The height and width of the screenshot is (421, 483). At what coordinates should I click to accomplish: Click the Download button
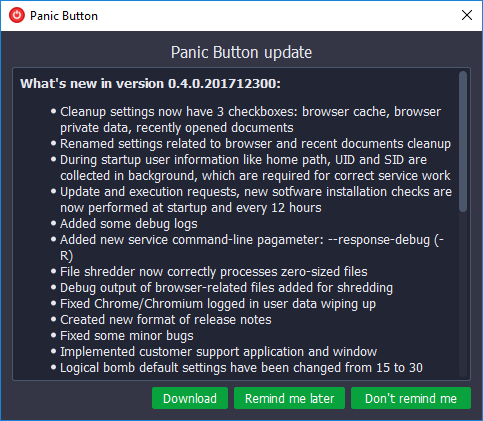tap(190, 398)
